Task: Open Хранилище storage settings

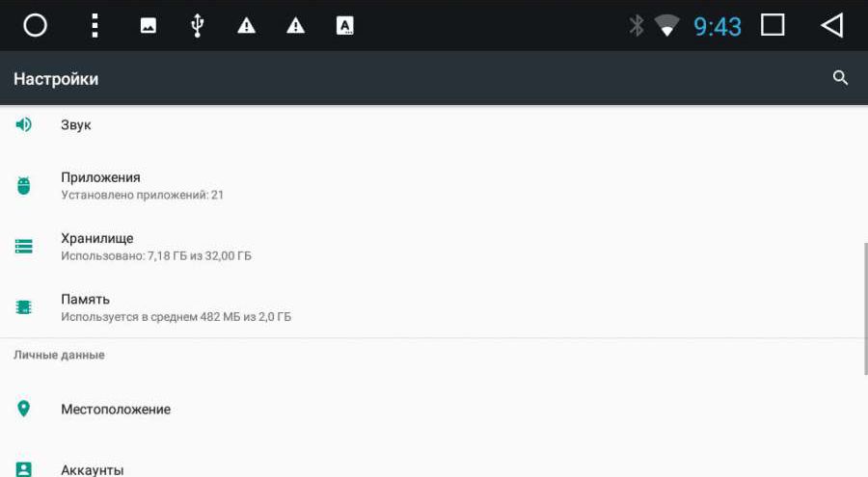Action: tap(434, 247)
